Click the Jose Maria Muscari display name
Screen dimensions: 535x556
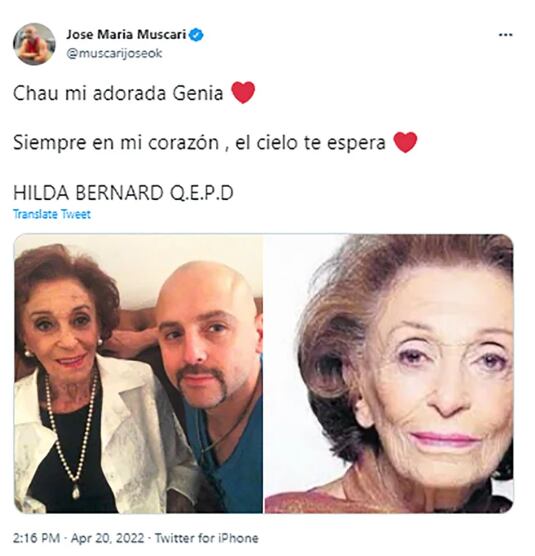(x=126, y=34)
